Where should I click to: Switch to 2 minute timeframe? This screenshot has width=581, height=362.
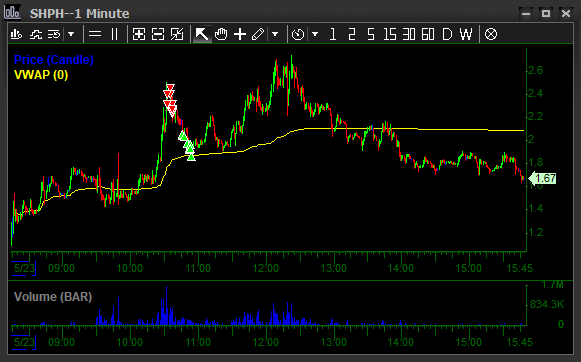click(352, 34)
